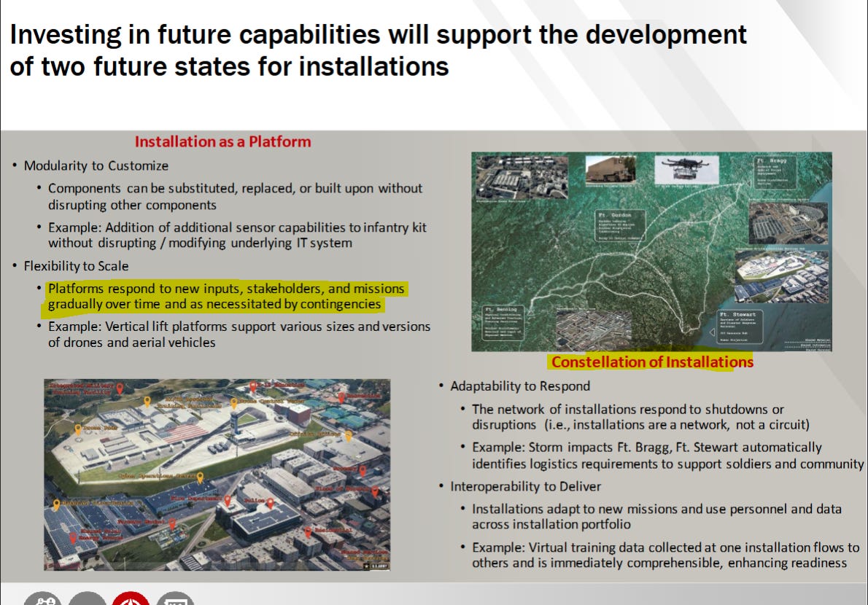868x605 pixels.
Task: Click the red circular icon at slide bottom
Action: pos(131,598)
